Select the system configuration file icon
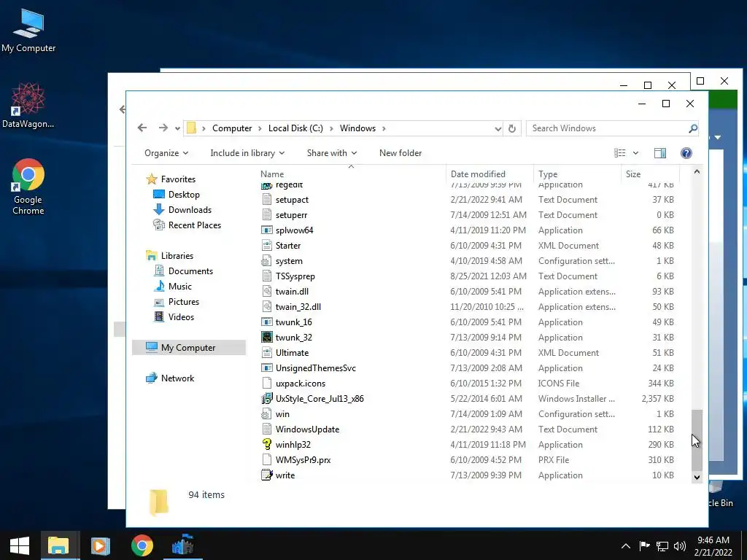 (x=267, y=261)
